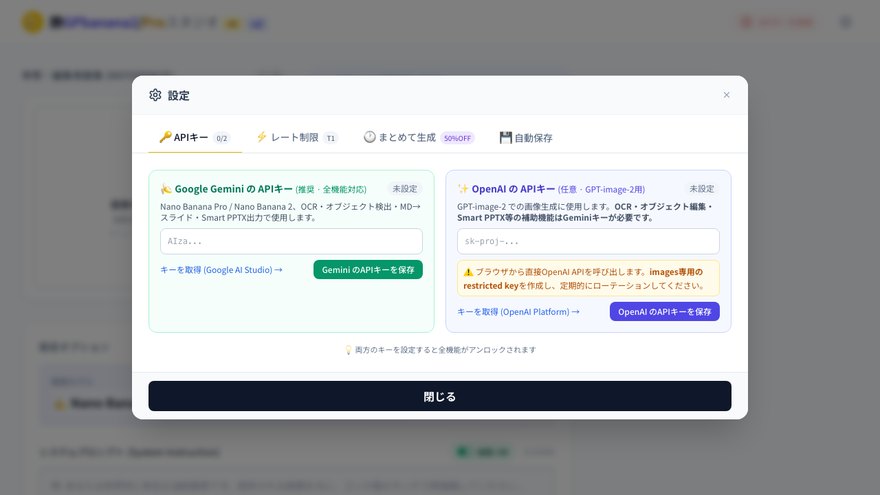Click the warning triangle icon in OpenAI notice
The width and height of the screenshot is (880, 495).
click(x=468, y=272)
